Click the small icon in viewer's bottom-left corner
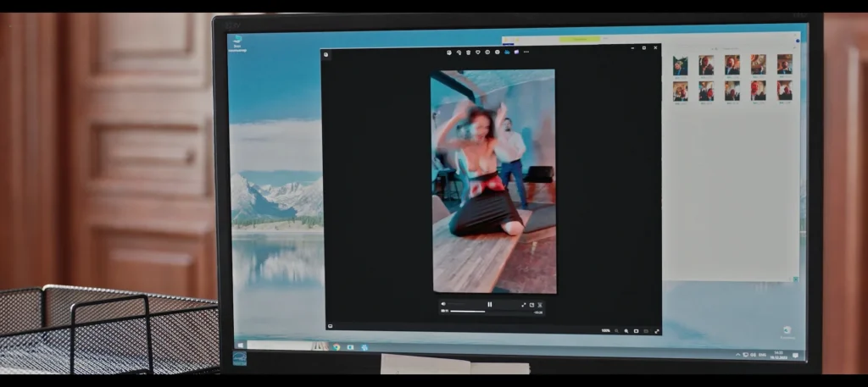Image resolution: width=868 pixels, height=387 pixels. 330,326
